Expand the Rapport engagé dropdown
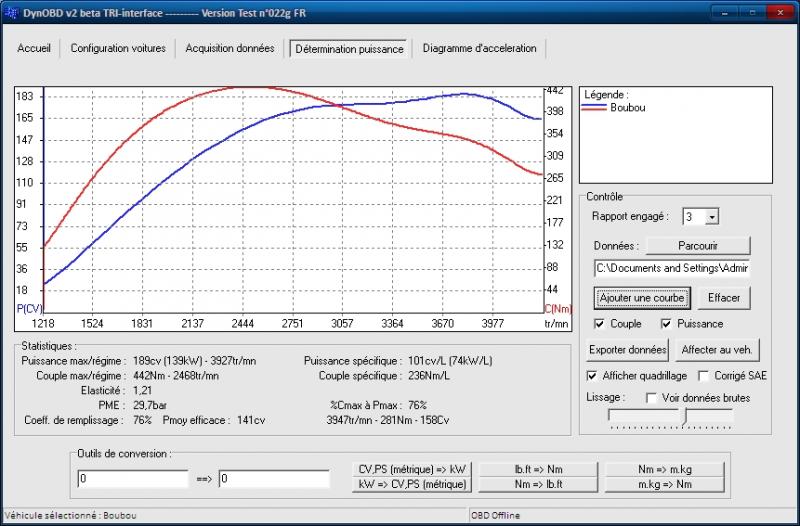The width and height of the screenshot is (800, 526). [x=712, y=217]
